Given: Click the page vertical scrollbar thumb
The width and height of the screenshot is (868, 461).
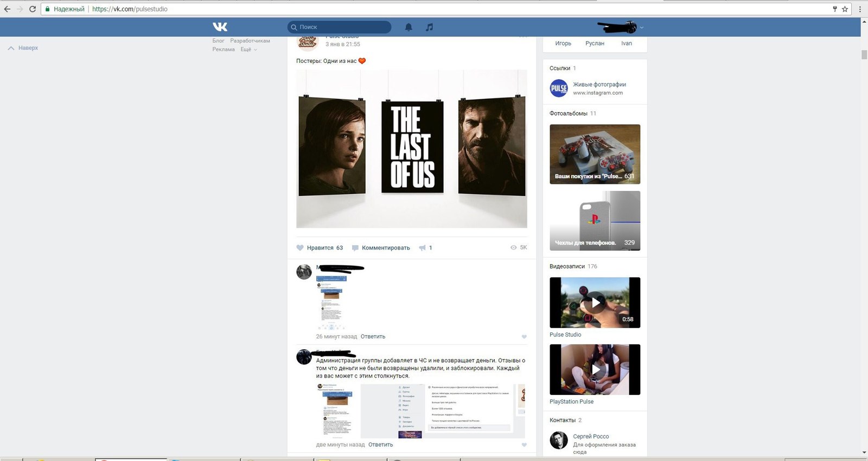Looking at the screenshot, I should click(x=864, y=55).
